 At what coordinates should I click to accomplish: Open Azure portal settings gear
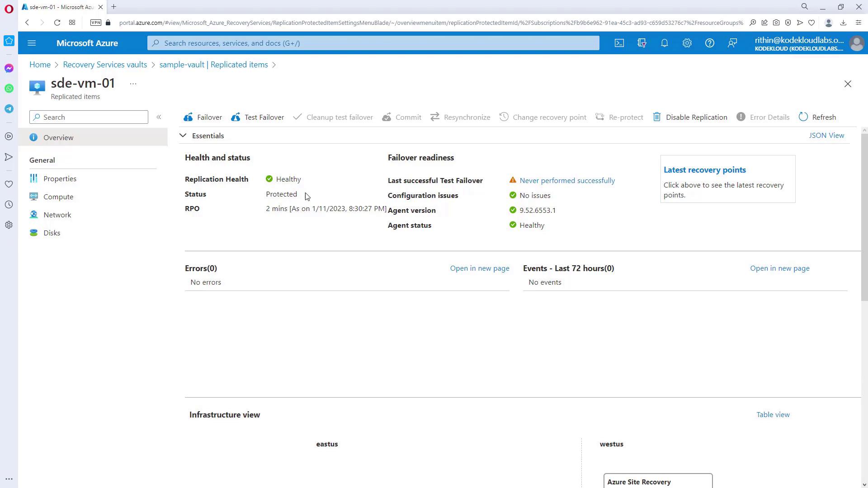pos(687,43)
